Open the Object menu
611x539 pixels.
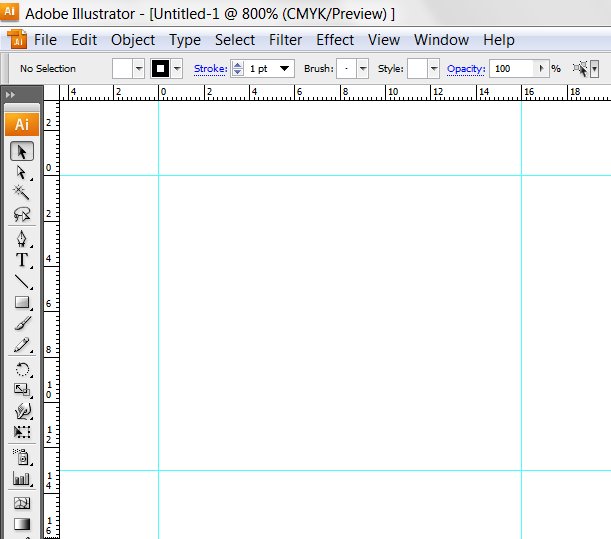(133, 40)
